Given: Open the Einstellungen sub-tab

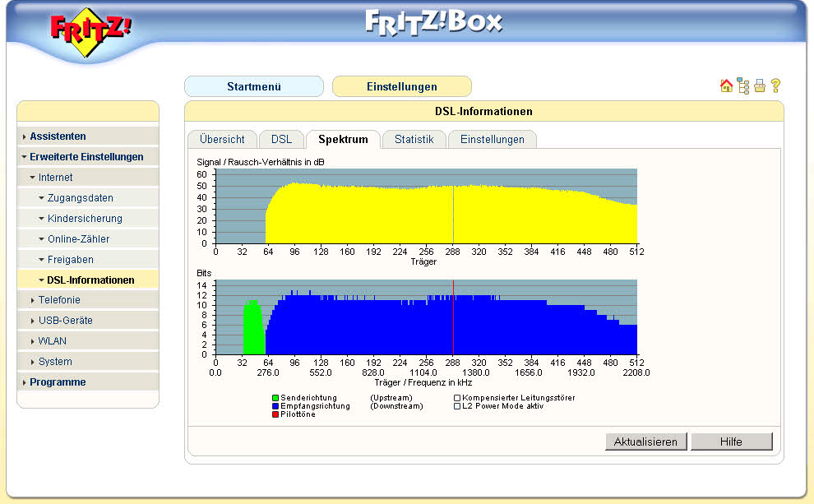Looking at the screenshot, I should click(493, 139).
